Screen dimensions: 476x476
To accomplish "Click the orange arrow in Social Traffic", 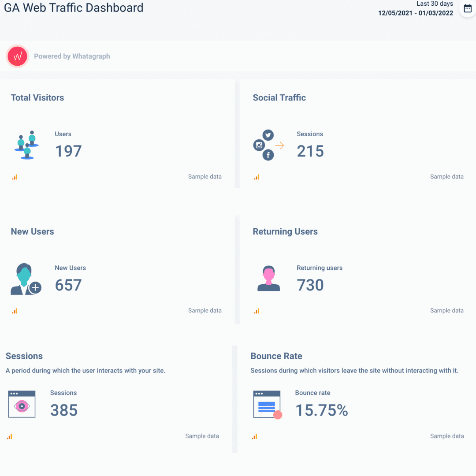I will pyautogui.click(x=279, y=145).
